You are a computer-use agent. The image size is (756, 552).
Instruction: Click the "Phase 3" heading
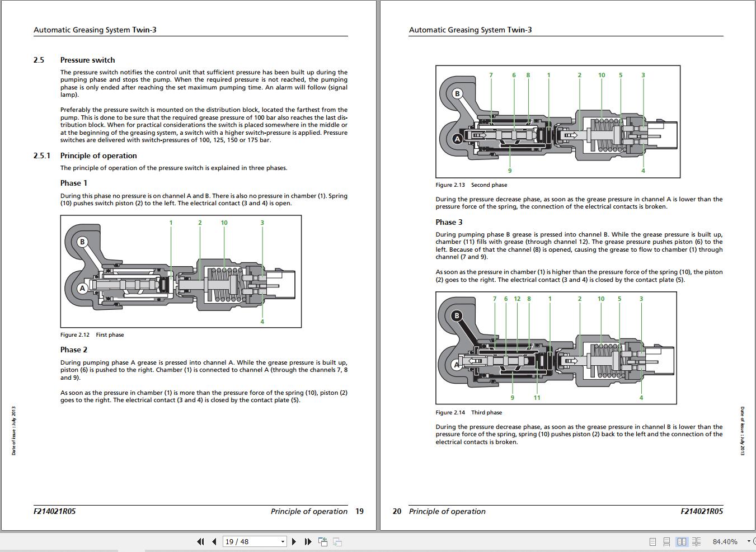[449, 222]
